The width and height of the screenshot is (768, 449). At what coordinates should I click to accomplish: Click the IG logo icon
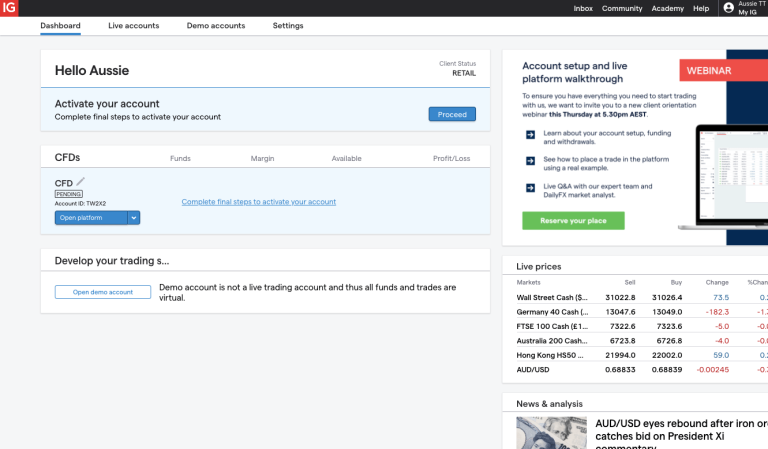[x=8, y=8]
